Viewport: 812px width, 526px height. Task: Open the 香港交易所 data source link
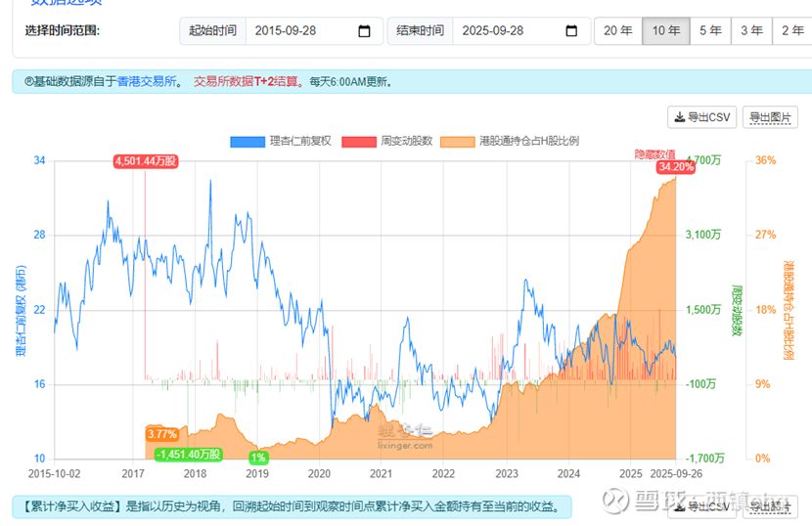(x=147, y=82)
